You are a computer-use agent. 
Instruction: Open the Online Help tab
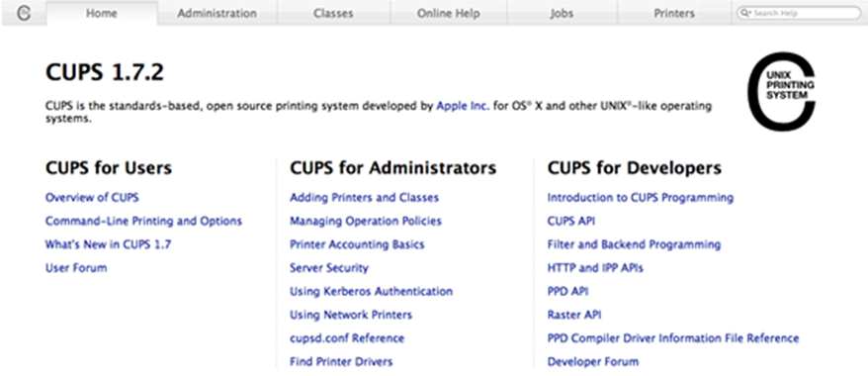click(449, 13)
